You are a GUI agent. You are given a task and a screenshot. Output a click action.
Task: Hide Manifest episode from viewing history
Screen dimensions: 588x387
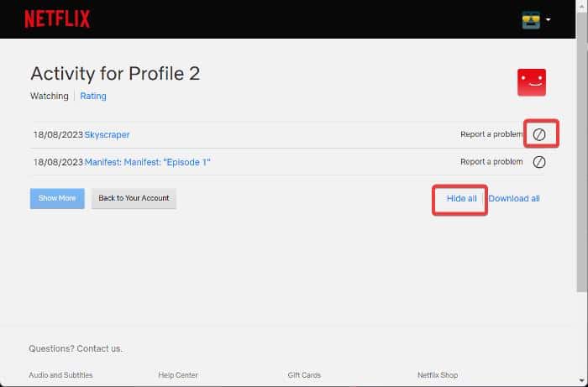click(539, 162)
